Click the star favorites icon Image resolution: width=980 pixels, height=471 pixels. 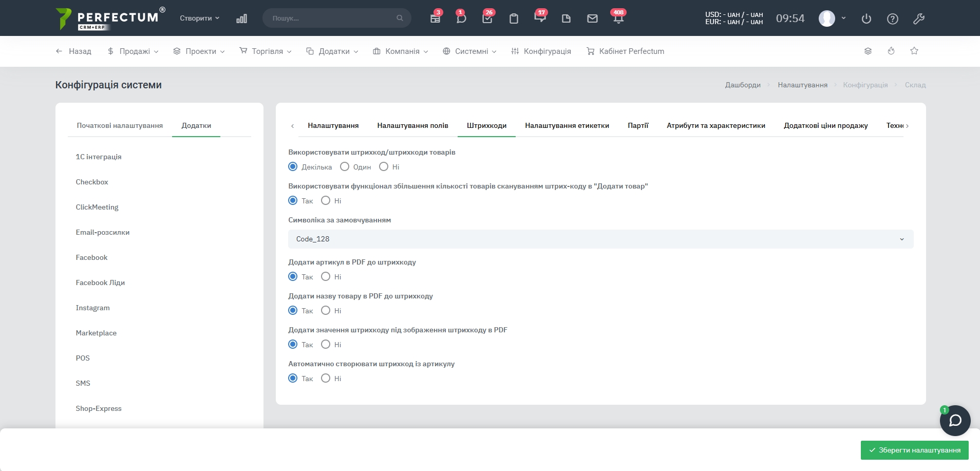point(914,51)
